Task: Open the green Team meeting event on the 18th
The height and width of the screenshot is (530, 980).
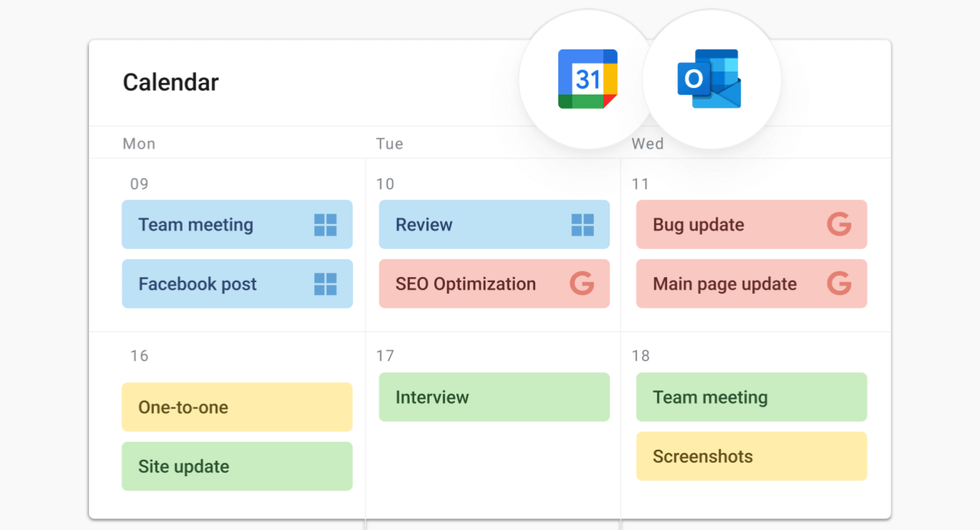Action: tap(751, 397)
